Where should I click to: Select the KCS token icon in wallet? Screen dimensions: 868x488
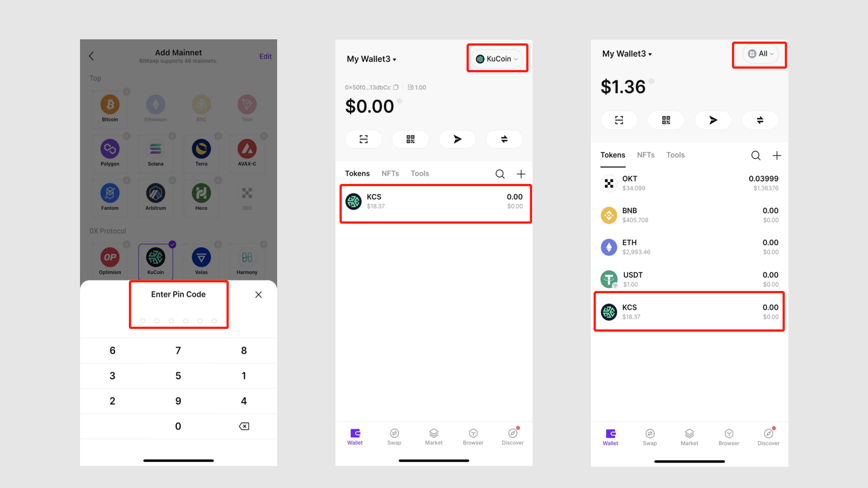[353, 201]
